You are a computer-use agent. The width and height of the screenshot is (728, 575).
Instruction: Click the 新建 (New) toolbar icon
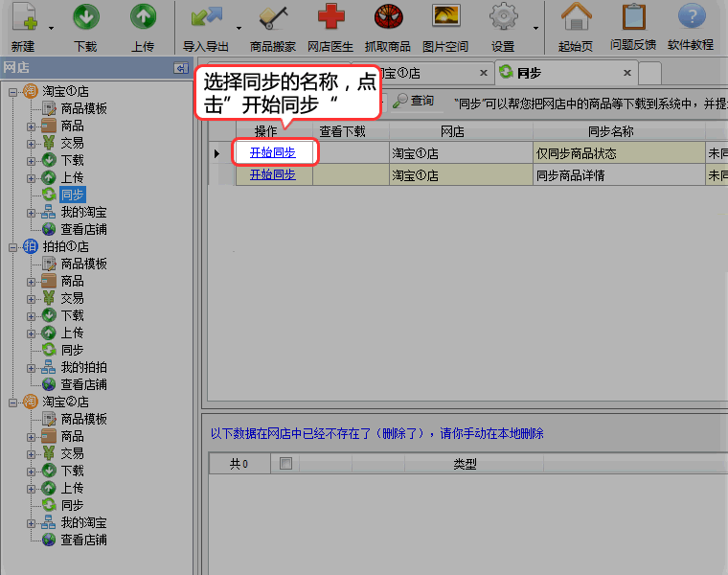(24, 16)
